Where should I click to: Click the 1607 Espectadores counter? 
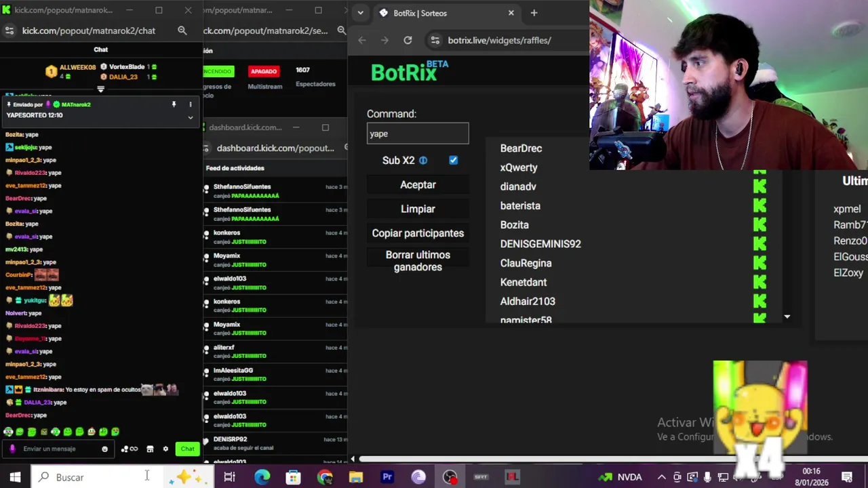tap(315, 77)
